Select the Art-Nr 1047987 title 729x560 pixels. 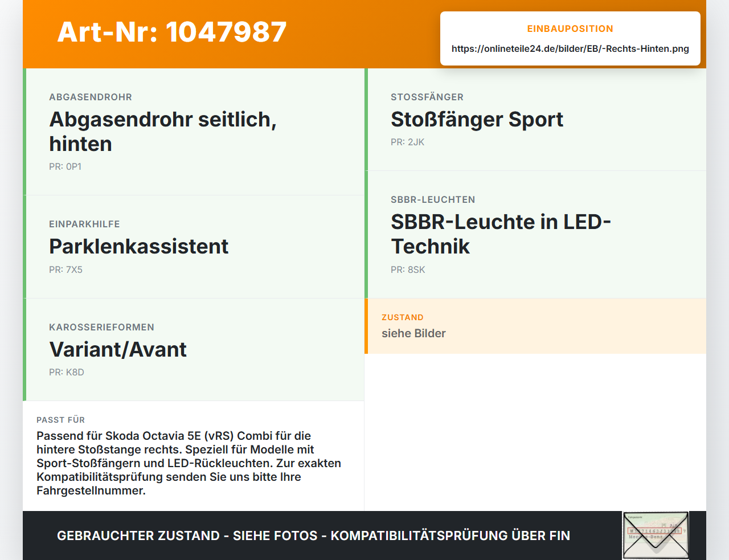pyautogui.click(x=172, y=32)
